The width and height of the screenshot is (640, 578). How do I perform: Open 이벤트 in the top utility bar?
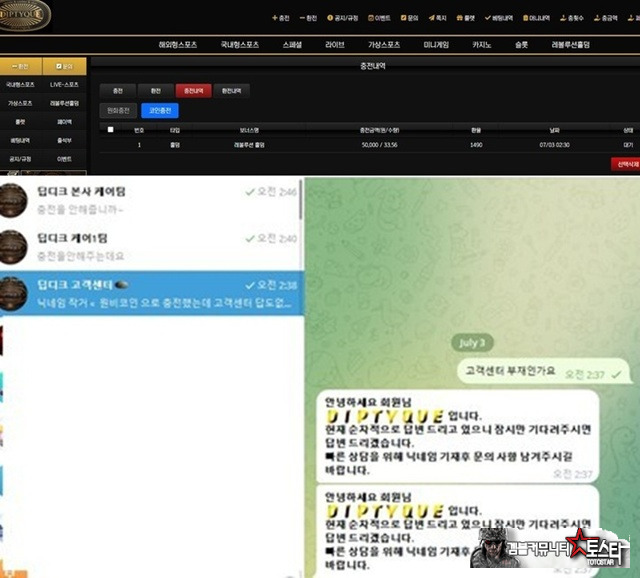click(380, 18)
